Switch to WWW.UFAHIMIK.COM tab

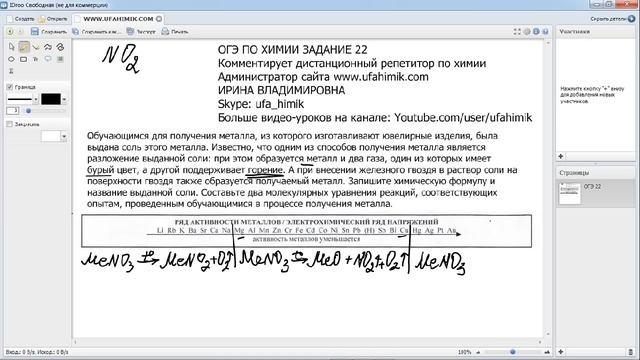(x=118, y=19)
